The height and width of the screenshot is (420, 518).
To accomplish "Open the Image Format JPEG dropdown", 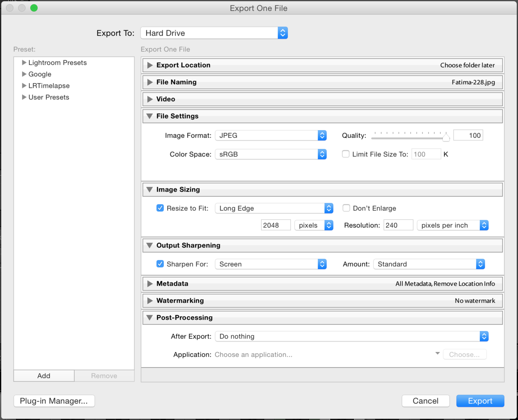I will click(x=271, y=136).
